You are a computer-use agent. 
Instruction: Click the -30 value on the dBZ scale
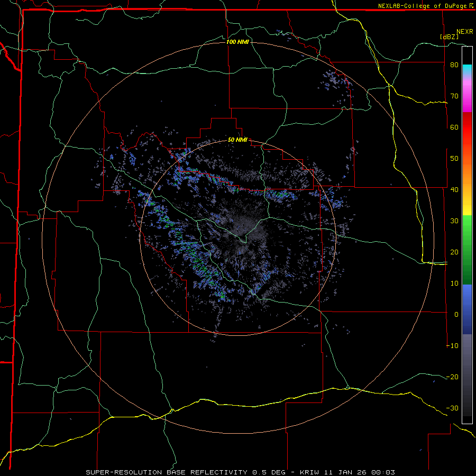point(452,408)
